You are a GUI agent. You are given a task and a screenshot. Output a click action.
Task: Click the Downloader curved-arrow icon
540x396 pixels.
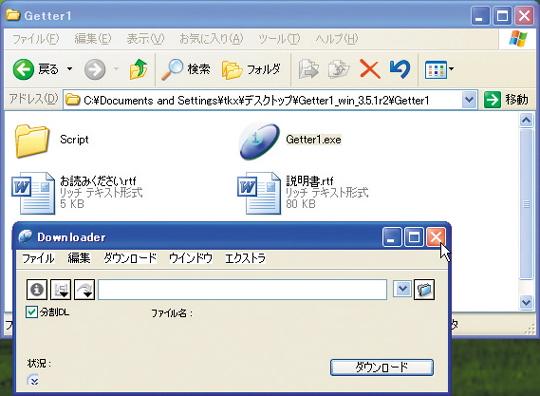[x=84, y=289]
